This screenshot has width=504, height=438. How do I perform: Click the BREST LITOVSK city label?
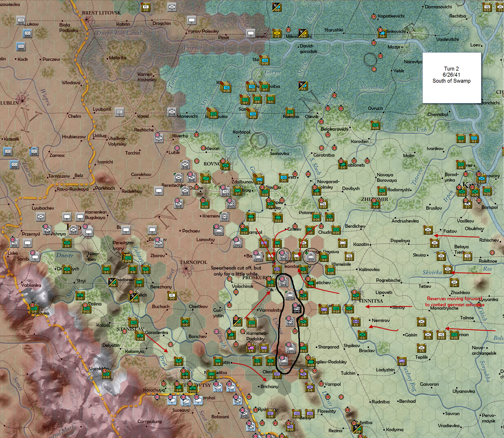[101, 13]
